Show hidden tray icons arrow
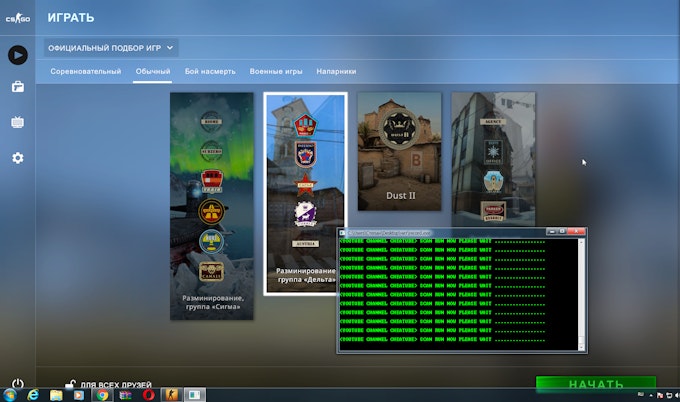Screen dimensions: 680x402 click(x=651, y=395)
